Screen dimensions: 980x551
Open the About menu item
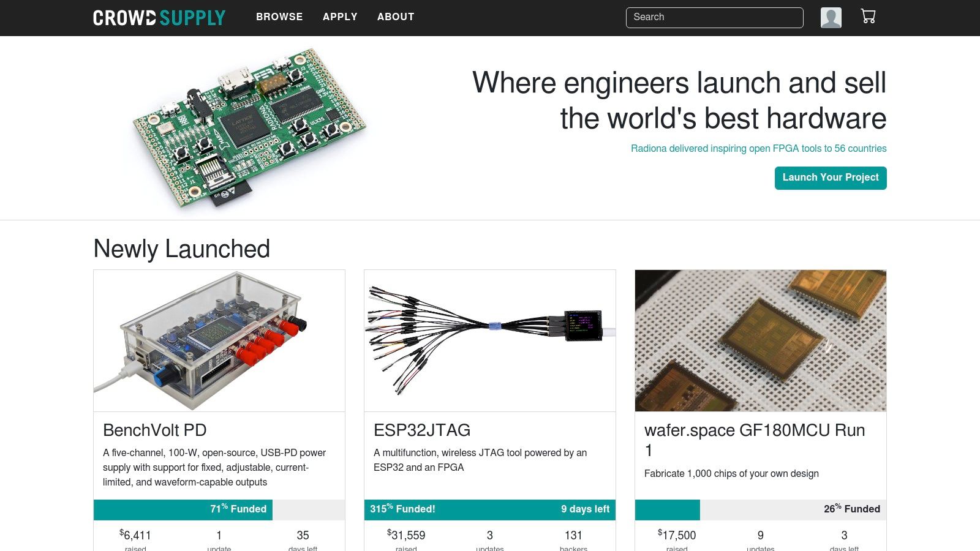pos(396,17)
